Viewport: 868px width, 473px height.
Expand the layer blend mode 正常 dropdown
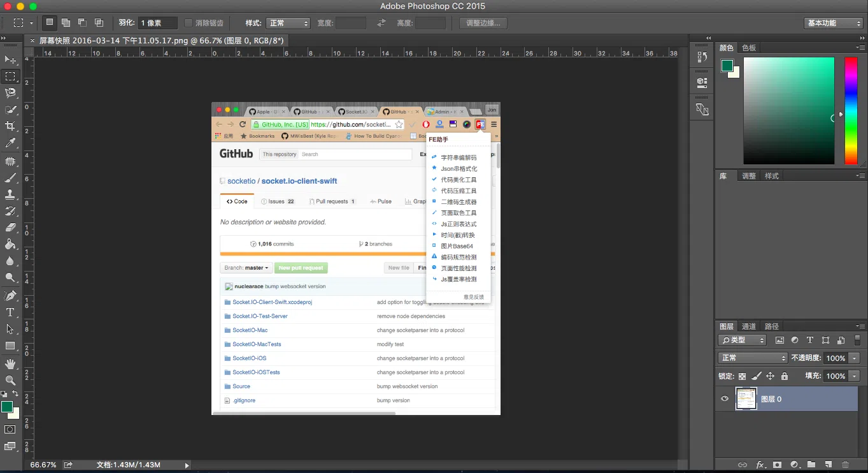(x=753, y=358)
